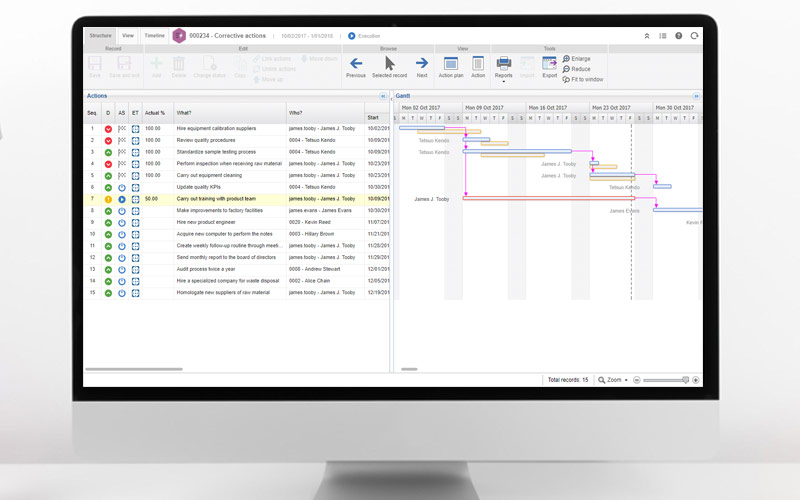This screenshot has height=500, width=800.
Task: Go to the Previous record arrow
Action: (x=356, y=64)
